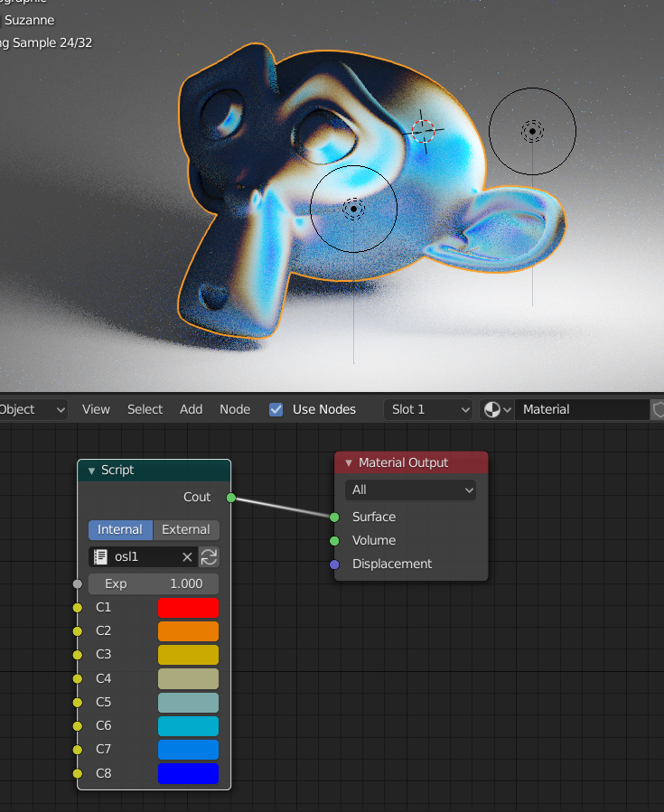Switch script mode to Internal
Image resolution: width=664 pixels, height=812 pixels.
coord(120,530)
